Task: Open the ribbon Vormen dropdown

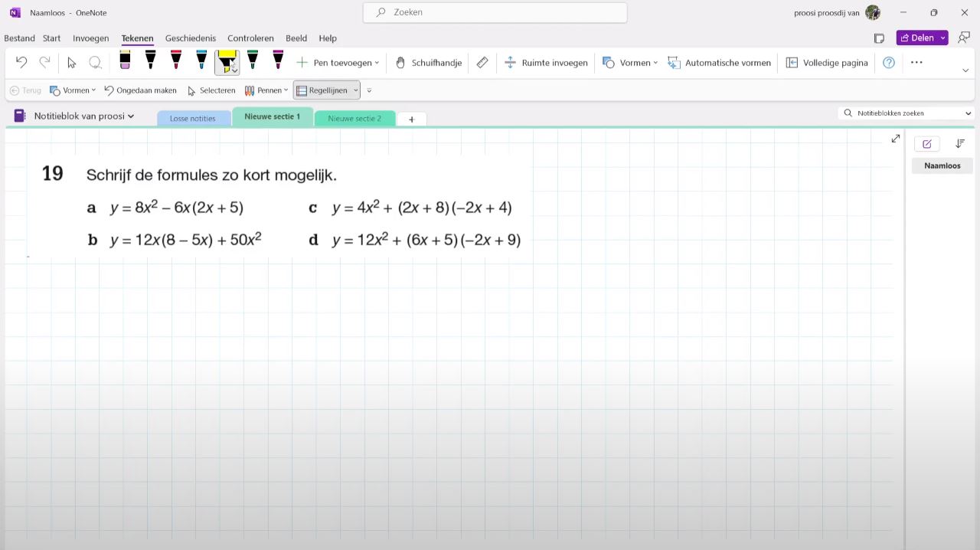Action: (x=629, y=63)
